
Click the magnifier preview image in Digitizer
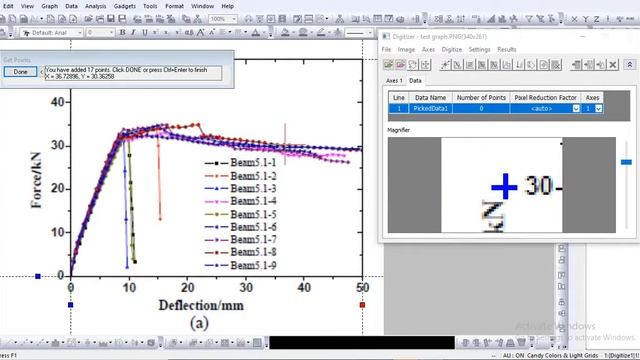click(x=502, y=185)
